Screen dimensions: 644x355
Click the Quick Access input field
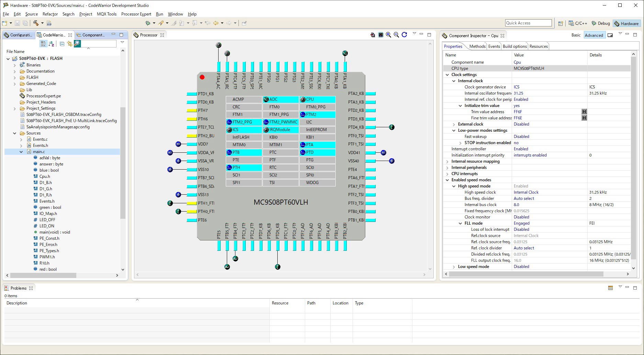(x=528, y=23)
